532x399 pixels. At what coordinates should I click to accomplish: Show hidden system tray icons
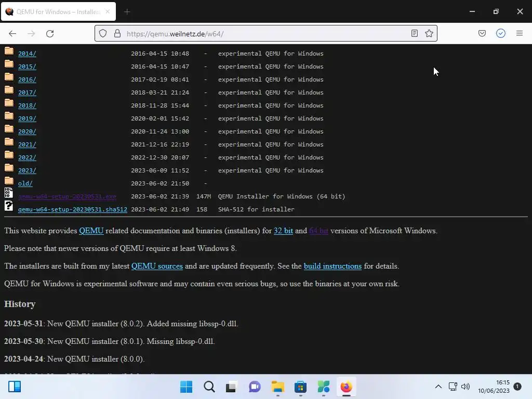[438, 387]
